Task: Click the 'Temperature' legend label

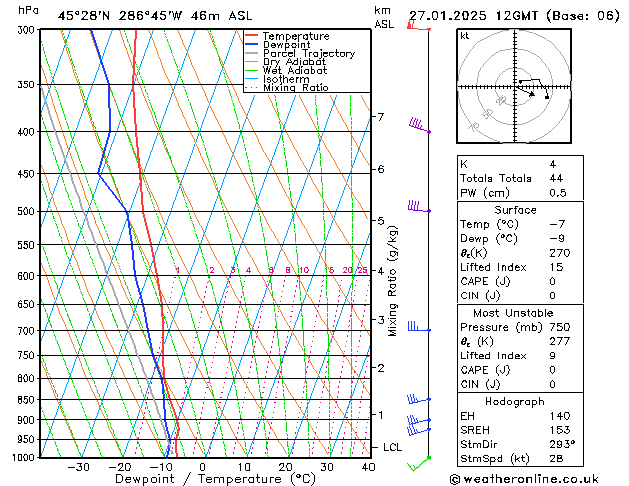Action: pyautogui.click(x=296, y=36)
